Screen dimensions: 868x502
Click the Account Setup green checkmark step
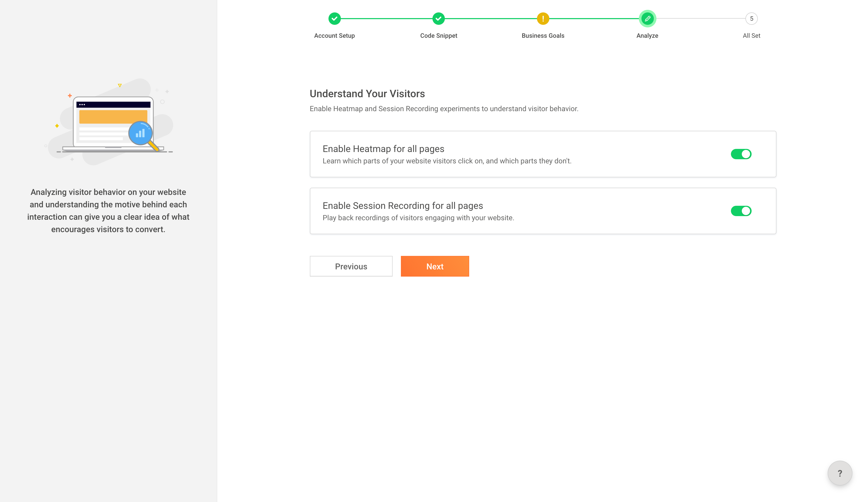coord(334,19)
